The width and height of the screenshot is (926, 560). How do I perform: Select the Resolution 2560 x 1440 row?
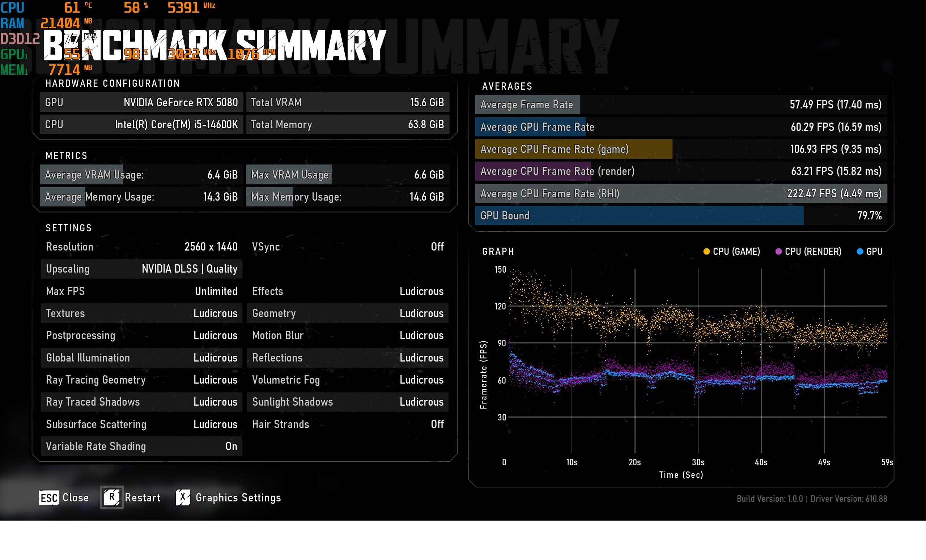[x=142, y=247]
